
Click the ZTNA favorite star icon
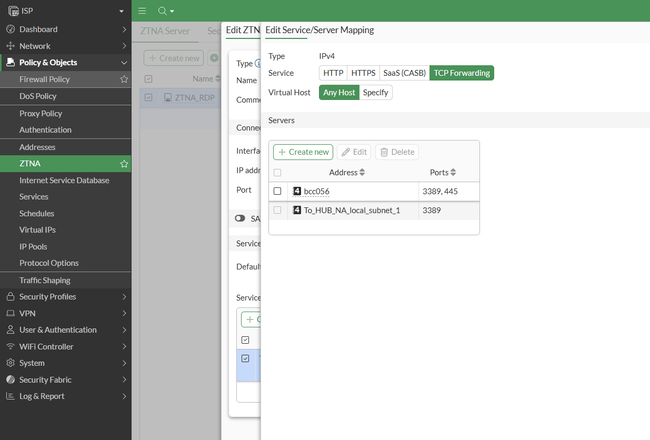click(x=124, y=164)
